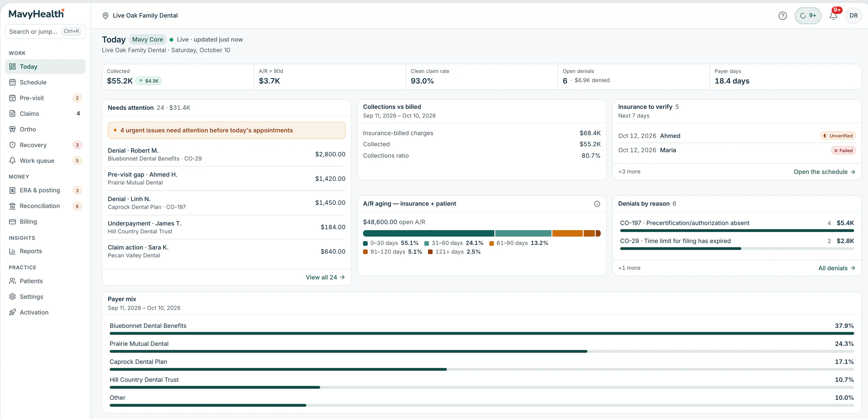Click the Schedule calendar icon in sidebar
Image resolution: width=868 pixels, height=419 pixels.
click(x=12, y=82)
